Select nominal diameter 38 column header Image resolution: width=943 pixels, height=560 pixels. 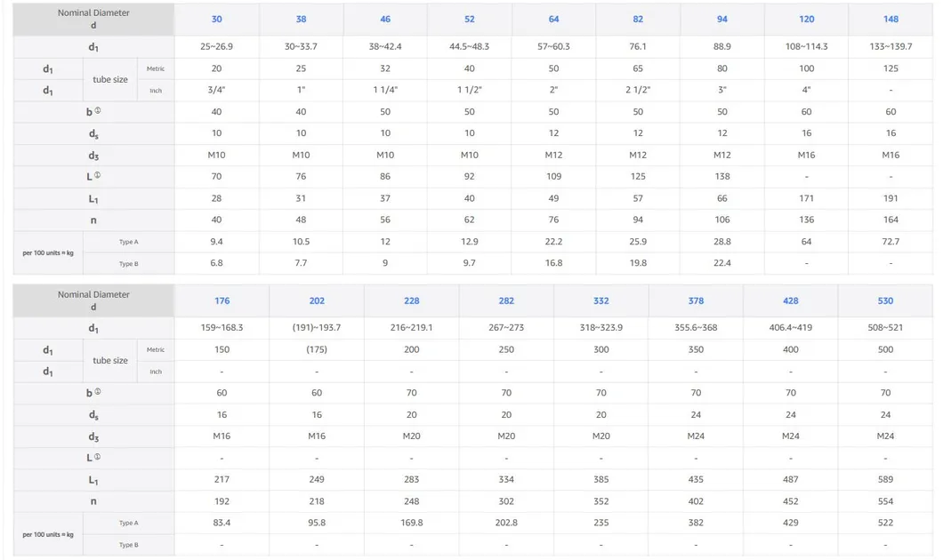point(302,20)
